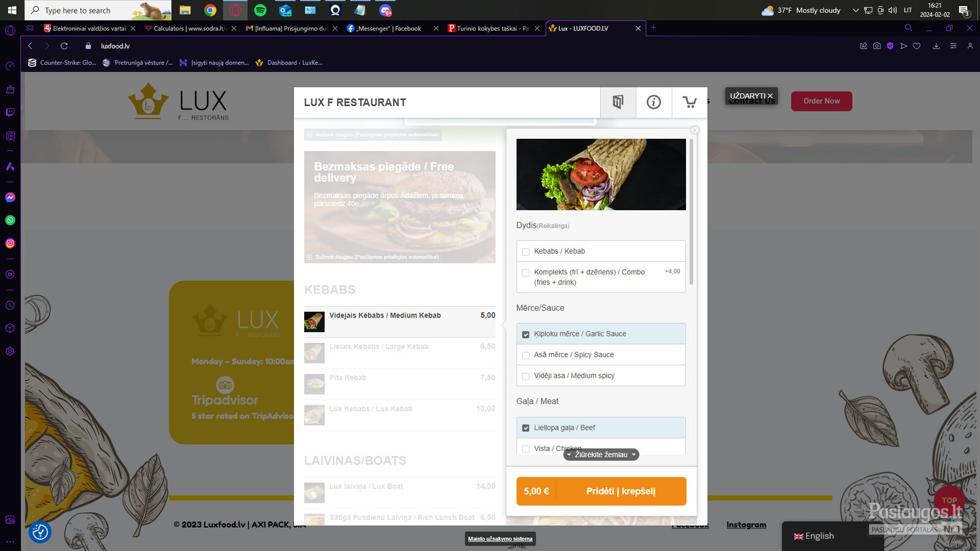Open Dashboard LuxKe... bookmark

click(290, 63)
